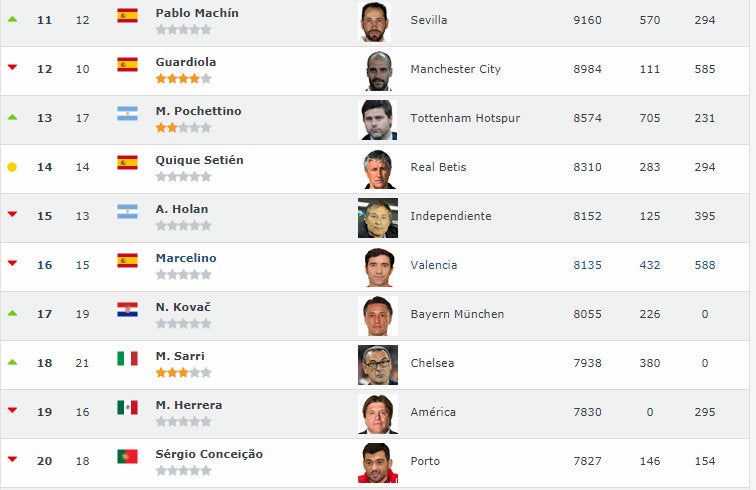
Task: Click the Bayern München team name
Action: [457, 314]
